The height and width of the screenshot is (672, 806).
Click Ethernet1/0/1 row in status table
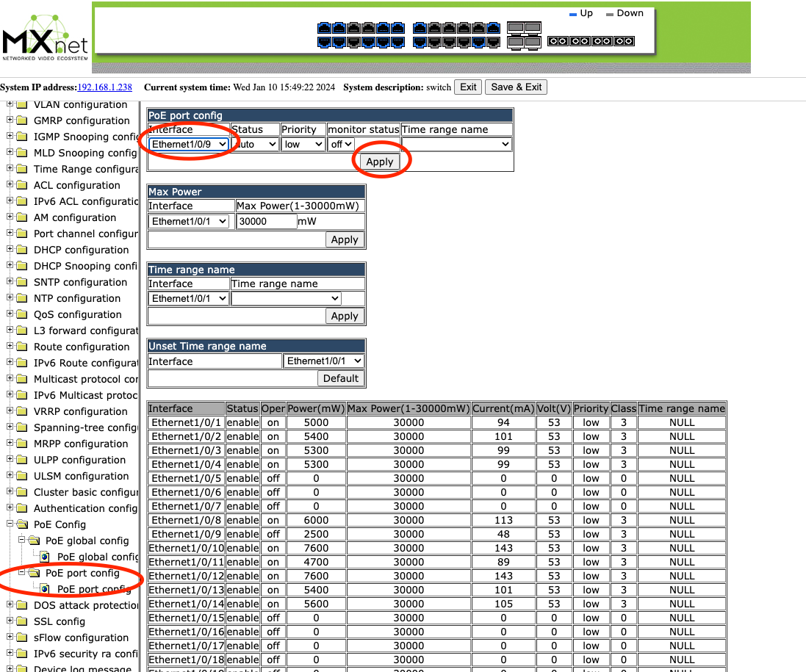(437, 422)
